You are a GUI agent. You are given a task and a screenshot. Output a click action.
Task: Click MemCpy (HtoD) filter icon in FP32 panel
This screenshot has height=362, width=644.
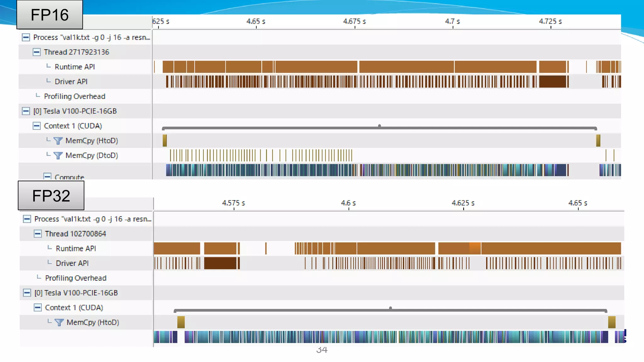click(x=59, y=322)
